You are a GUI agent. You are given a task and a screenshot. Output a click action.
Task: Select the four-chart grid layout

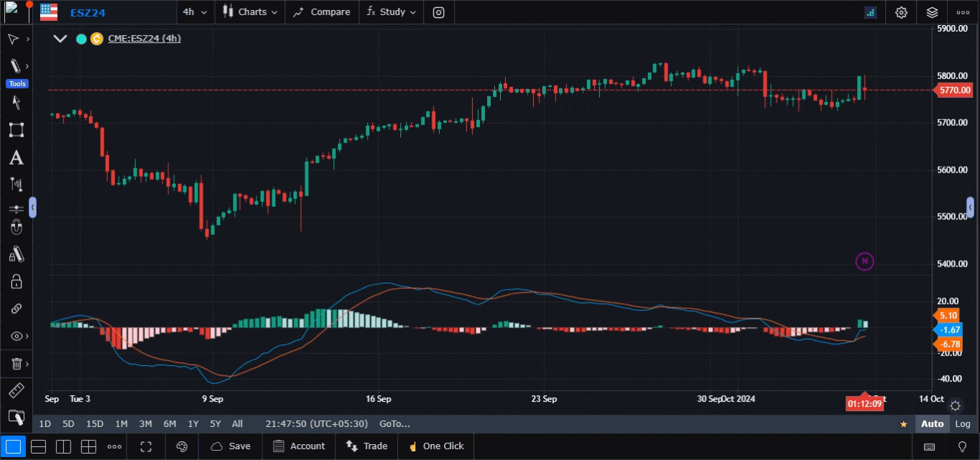pos(88,446)
